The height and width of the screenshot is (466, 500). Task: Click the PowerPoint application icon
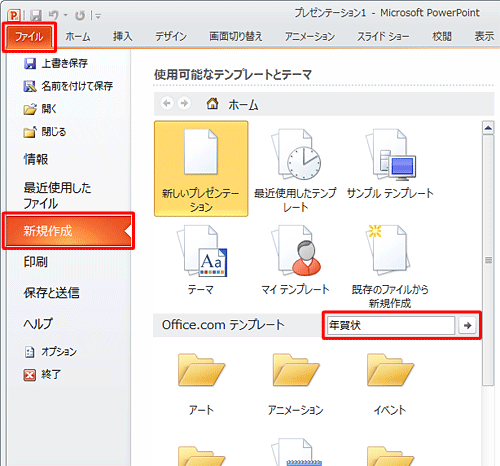pyautogui.click(x=14, y=15)
